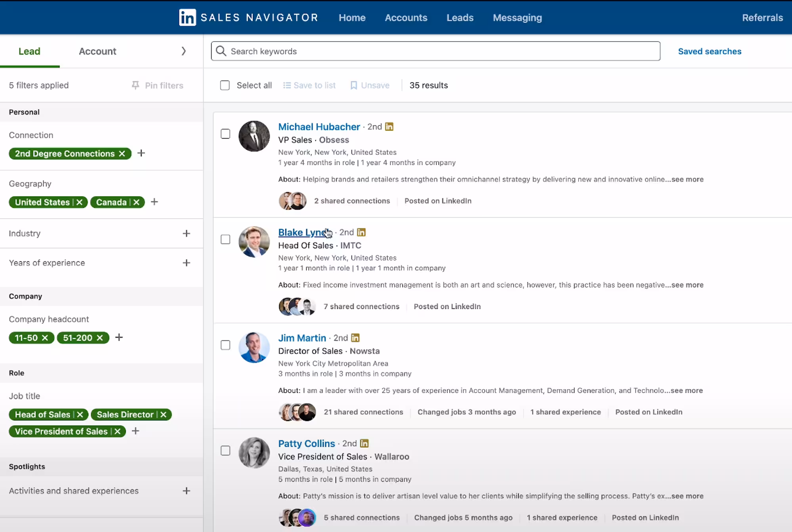The height and width of the screenshot is (532, 792).
Task: Click the LinkedIn logo in header
Action: coord(187,17)
